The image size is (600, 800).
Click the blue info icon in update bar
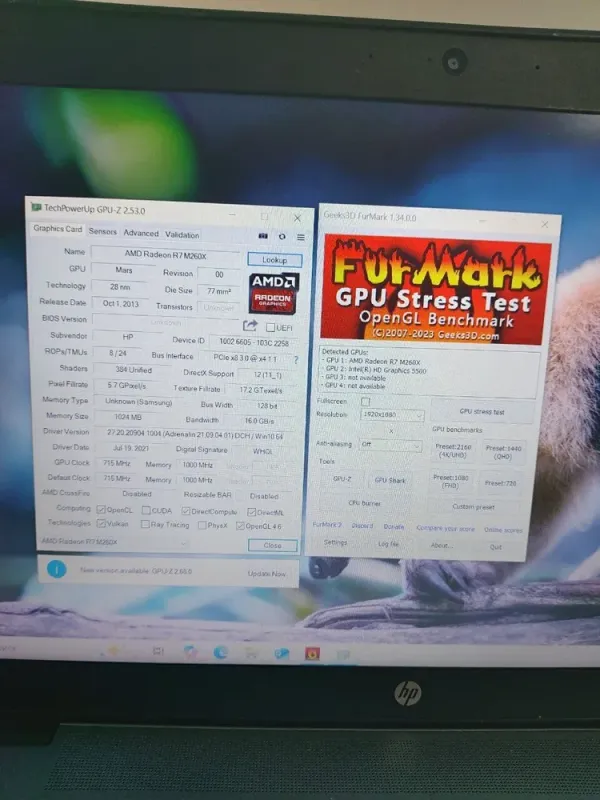click(x=58, y=569)
